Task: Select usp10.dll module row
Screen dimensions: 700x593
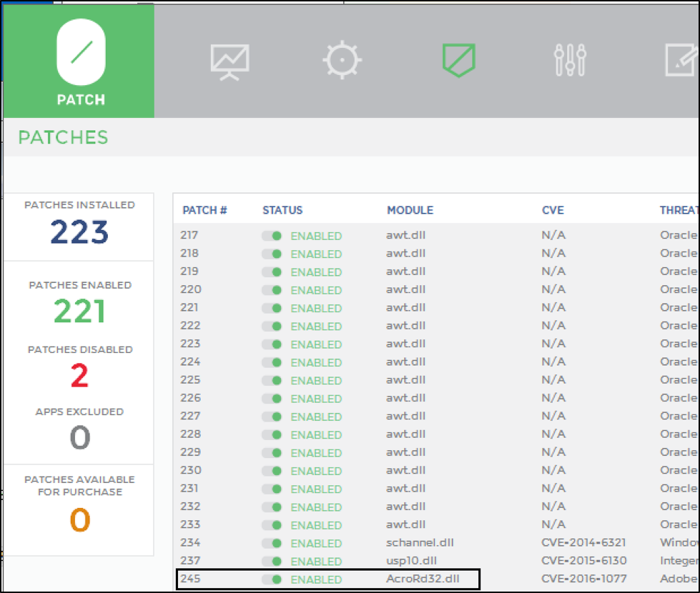Action: point(411,562)
